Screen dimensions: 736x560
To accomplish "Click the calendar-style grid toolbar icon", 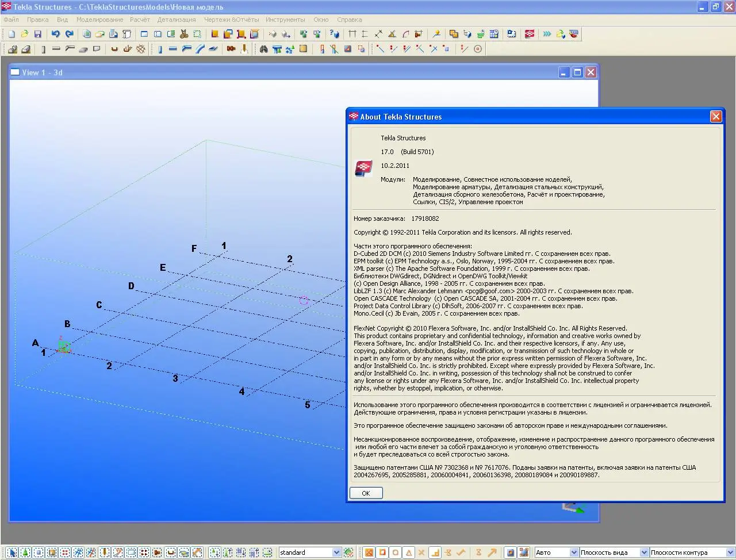I will click(x=494, y=34).
